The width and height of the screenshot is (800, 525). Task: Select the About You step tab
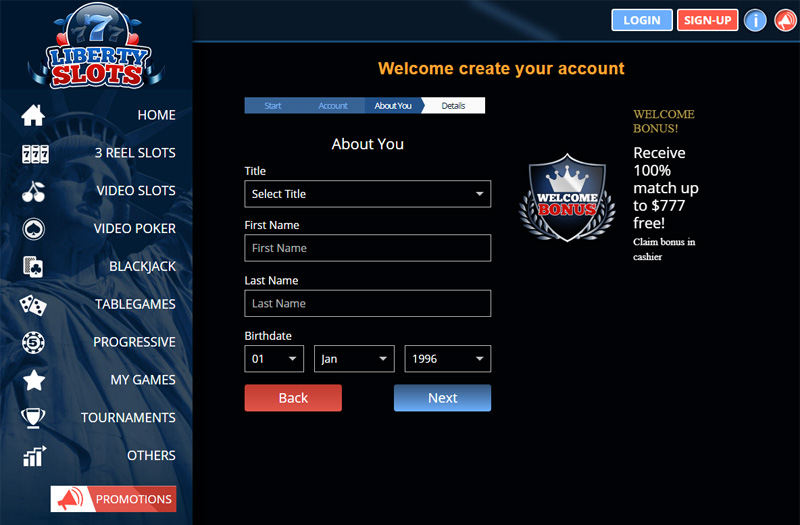[x=393, y=106]
